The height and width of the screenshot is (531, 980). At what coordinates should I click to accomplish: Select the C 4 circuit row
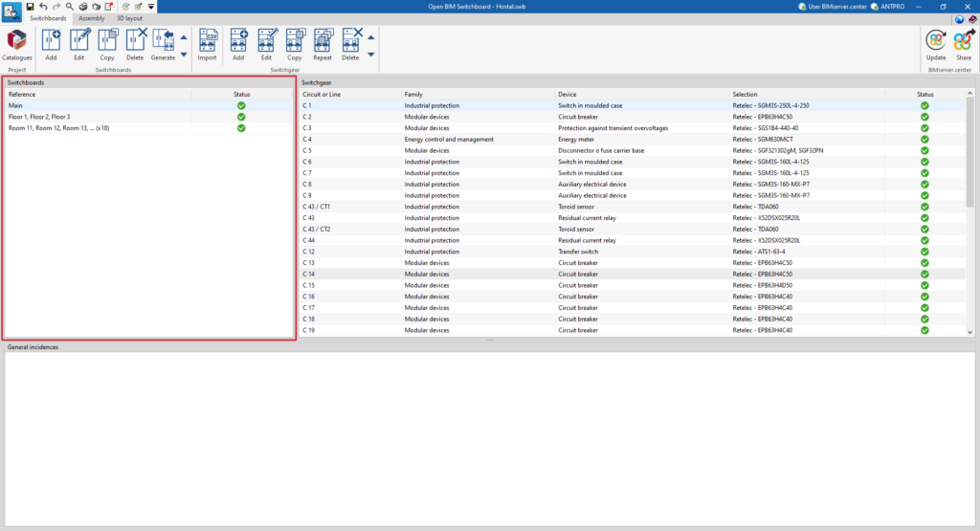point(633,140)
